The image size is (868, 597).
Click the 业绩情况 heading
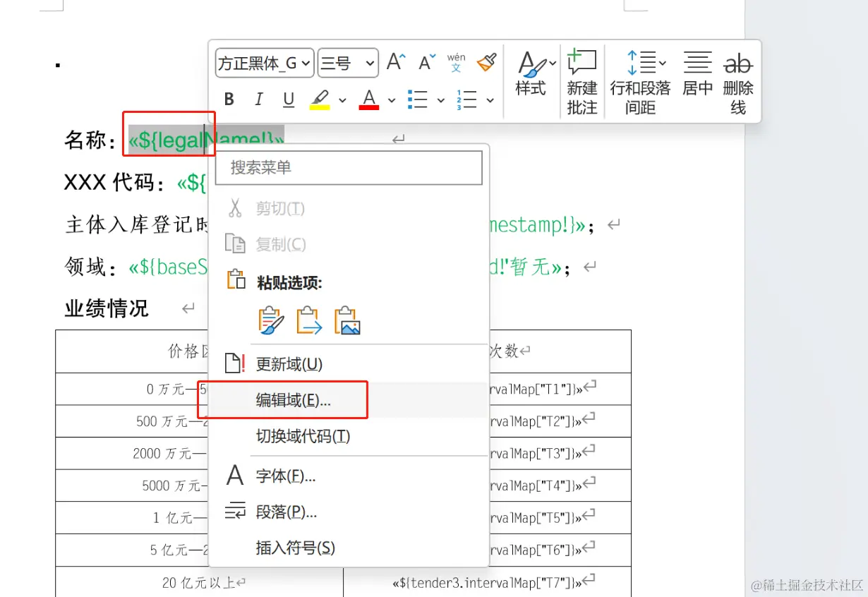[107, 308]
